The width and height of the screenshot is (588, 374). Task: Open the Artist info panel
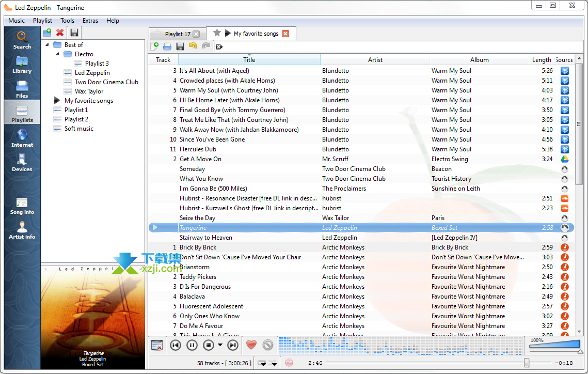22,230
